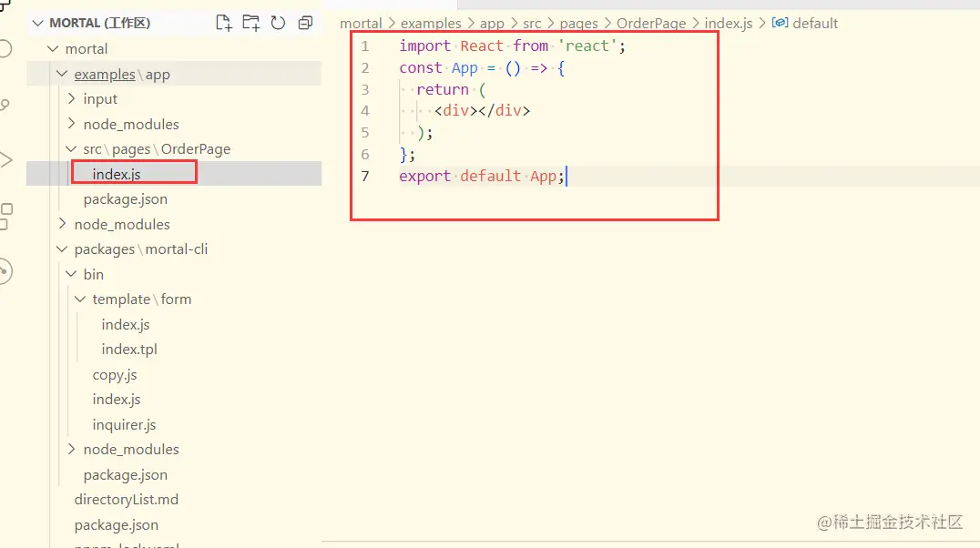Open package.json under mortal-cli
The height and width of the screenshot is (548, 980).
tap(126, 475)
